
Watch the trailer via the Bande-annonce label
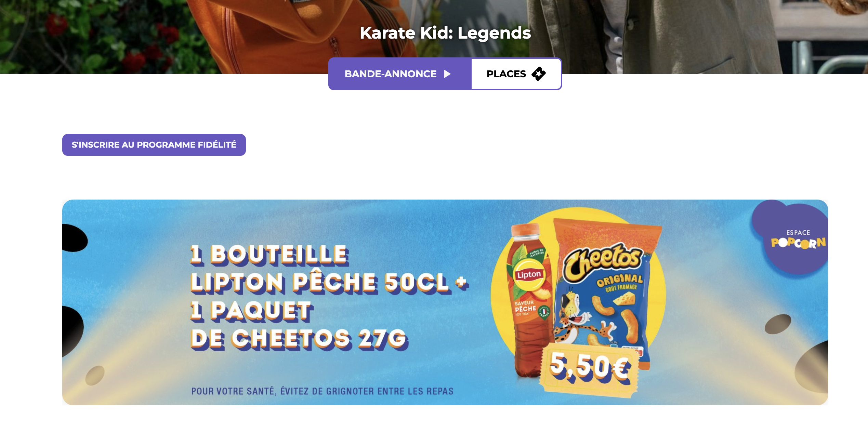click(390, 74)
